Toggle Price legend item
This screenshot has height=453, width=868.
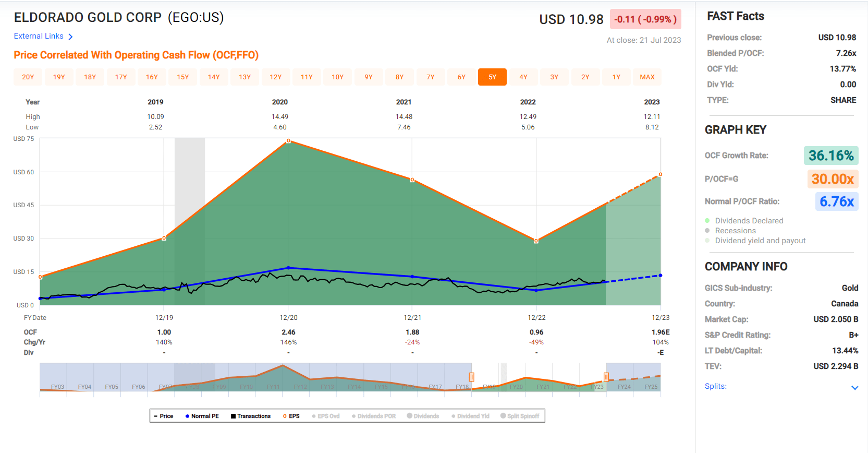[x=164, y=416]
